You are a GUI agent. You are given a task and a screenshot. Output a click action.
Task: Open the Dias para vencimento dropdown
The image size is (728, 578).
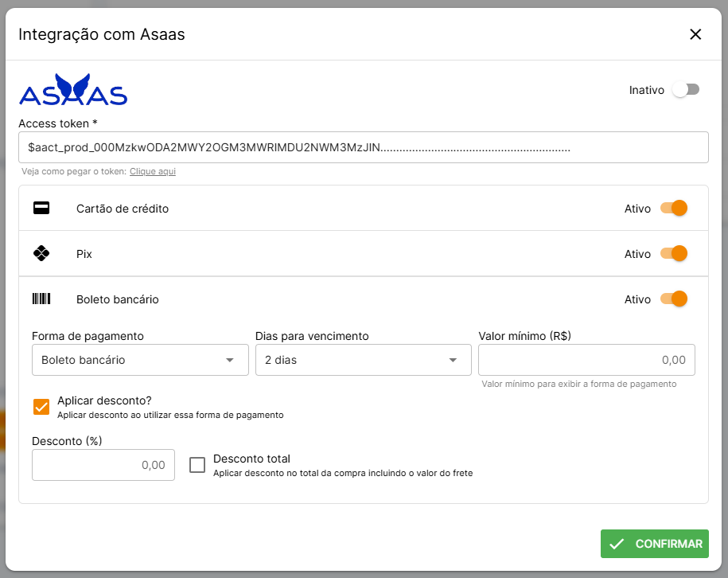[x=363, y=360]
